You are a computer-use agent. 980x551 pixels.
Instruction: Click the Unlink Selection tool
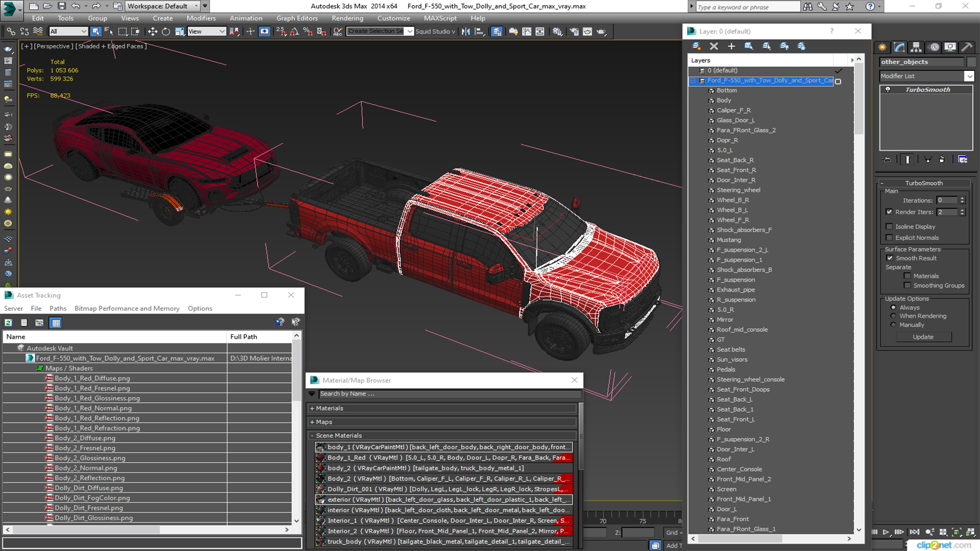[x=24, y=32]
